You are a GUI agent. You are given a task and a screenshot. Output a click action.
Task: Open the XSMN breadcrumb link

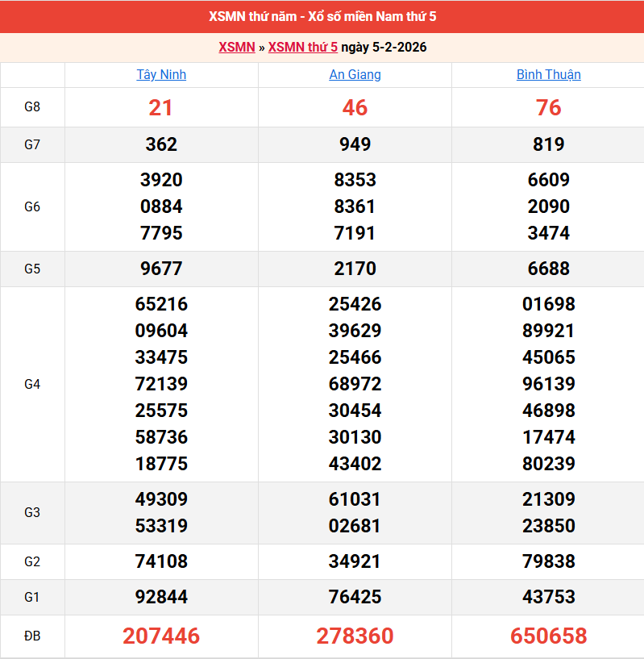[x=236, y=48]
